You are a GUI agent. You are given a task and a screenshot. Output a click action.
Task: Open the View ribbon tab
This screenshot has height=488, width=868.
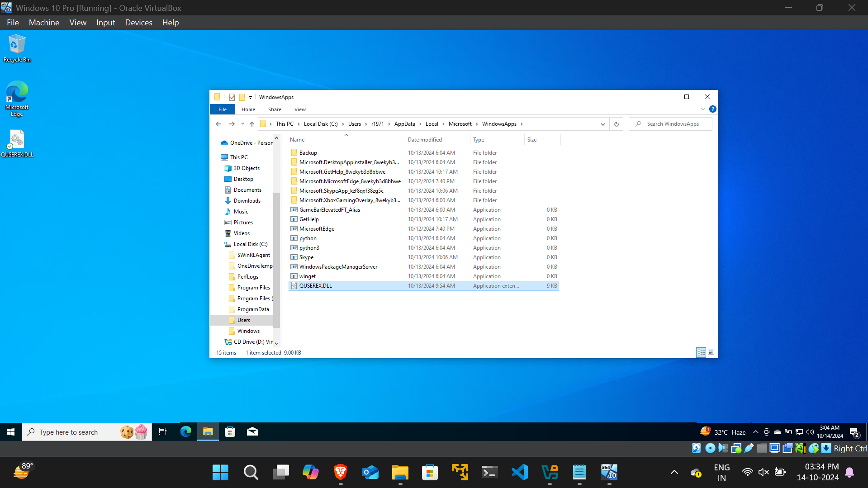click(300, 109)
